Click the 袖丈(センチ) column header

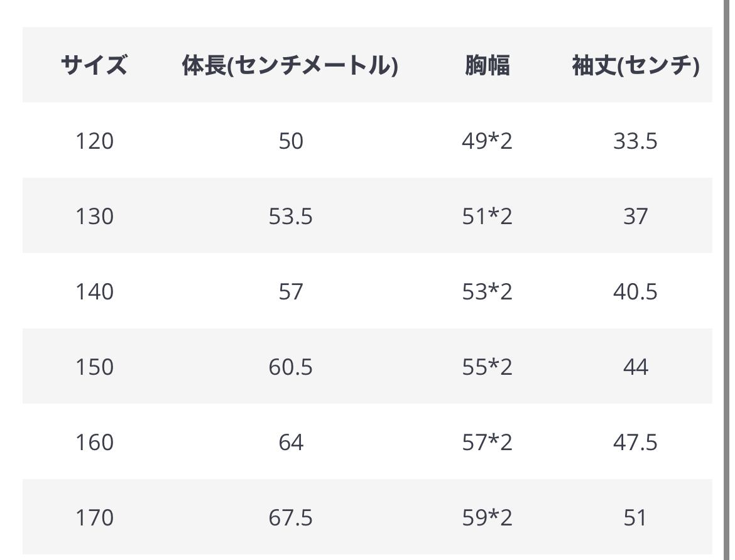[x=636, y=65]
